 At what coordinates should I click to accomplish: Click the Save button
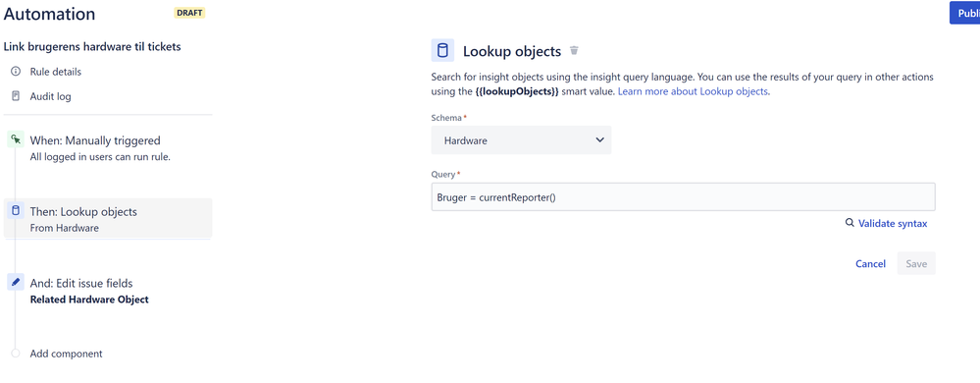click(x=916, y=263)
